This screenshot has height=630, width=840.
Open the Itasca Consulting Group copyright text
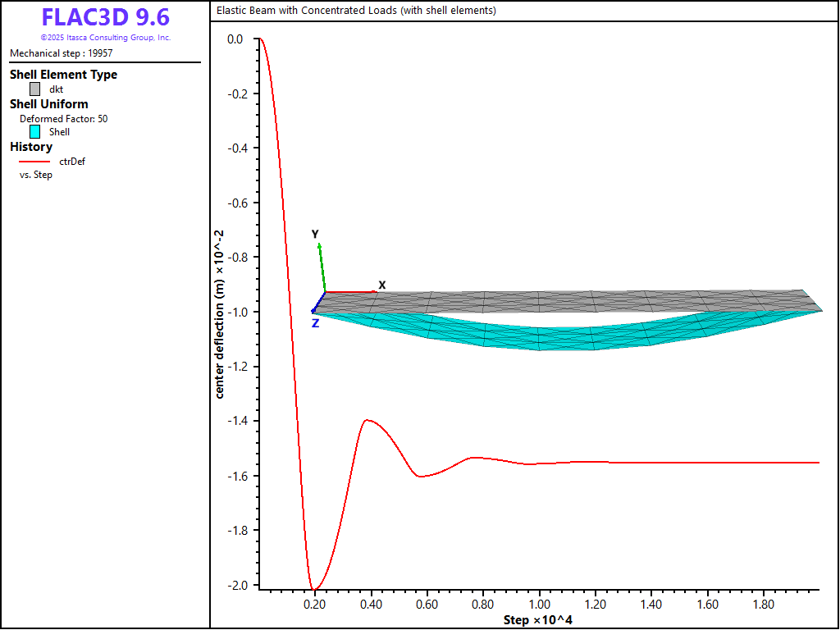pyautogui.click(x=105, y=38)
